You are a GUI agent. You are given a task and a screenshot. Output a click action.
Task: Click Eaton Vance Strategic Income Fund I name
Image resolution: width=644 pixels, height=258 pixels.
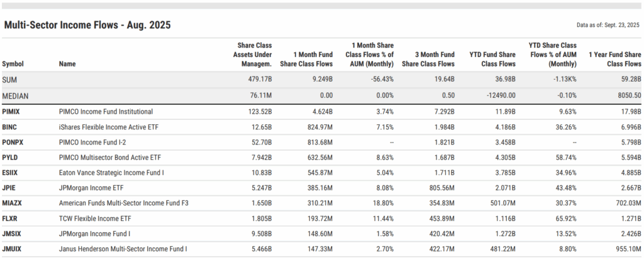[x=111, y=173]
